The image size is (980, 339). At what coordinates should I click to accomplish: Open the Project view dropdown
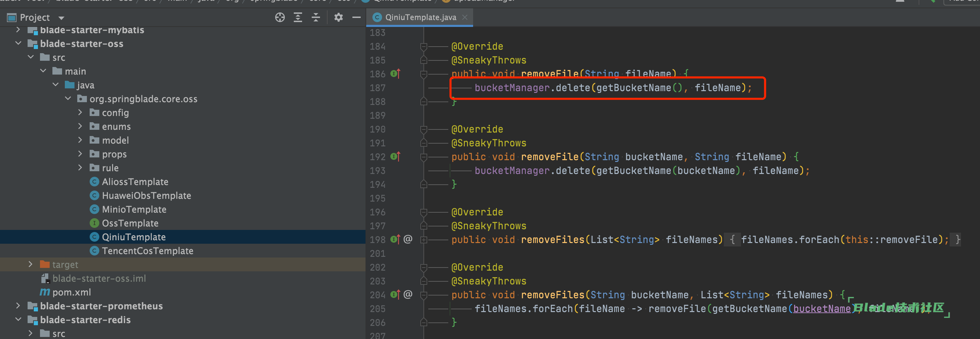[61, 18]
